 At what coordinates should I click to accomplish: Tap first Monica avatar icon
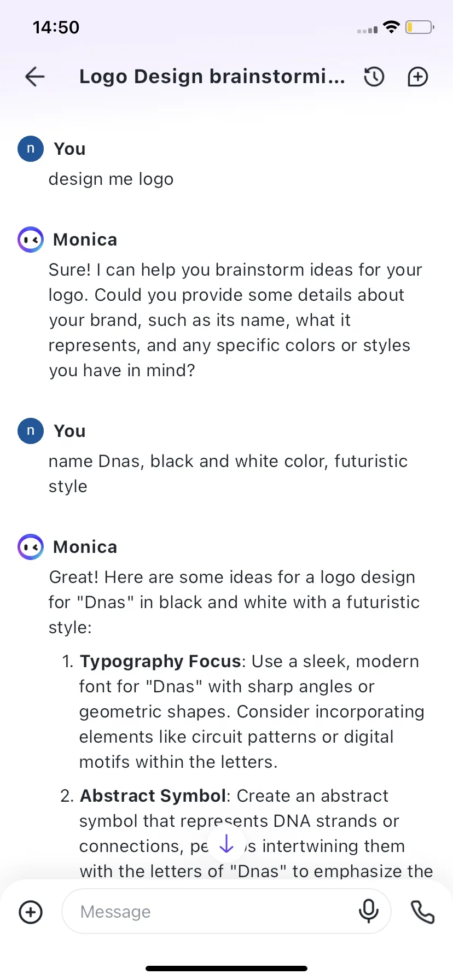tap(31, 240)
